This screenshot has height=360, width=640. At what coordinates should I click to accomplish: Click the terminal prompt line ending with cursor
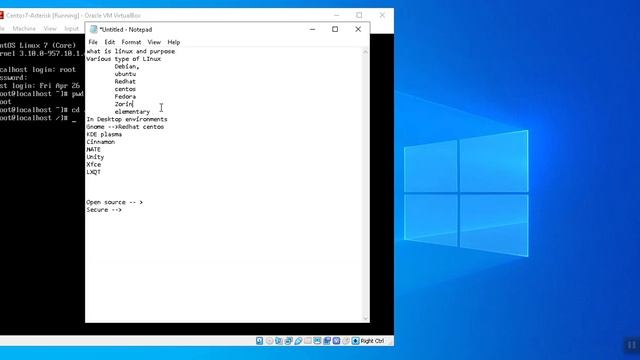38,118
